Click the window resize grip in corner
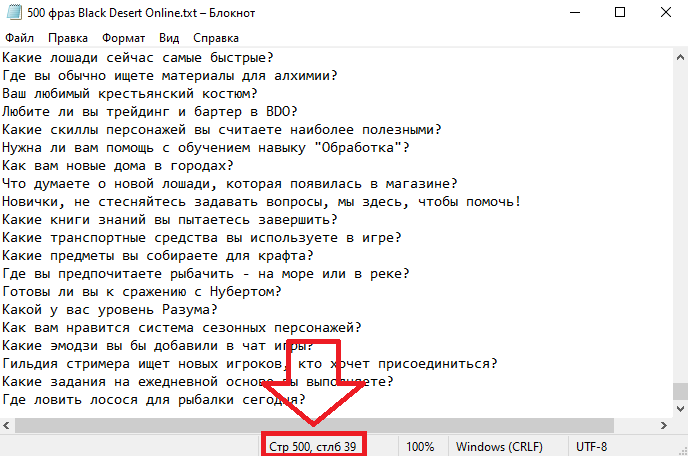Viewport: 688px width, 456px height. coord(682,451)
